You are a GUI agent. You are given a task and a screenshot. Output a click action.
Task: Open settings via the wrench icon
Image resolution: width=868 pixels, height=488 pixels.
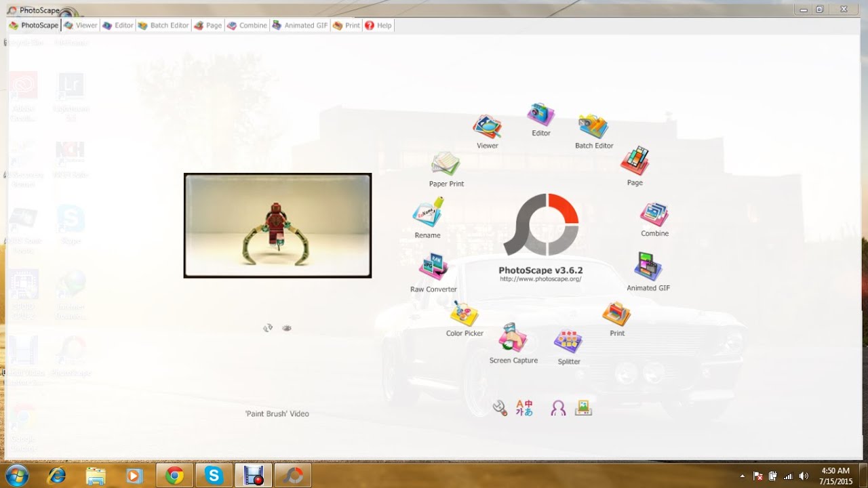pyautogui.click(x=500, y=407)
